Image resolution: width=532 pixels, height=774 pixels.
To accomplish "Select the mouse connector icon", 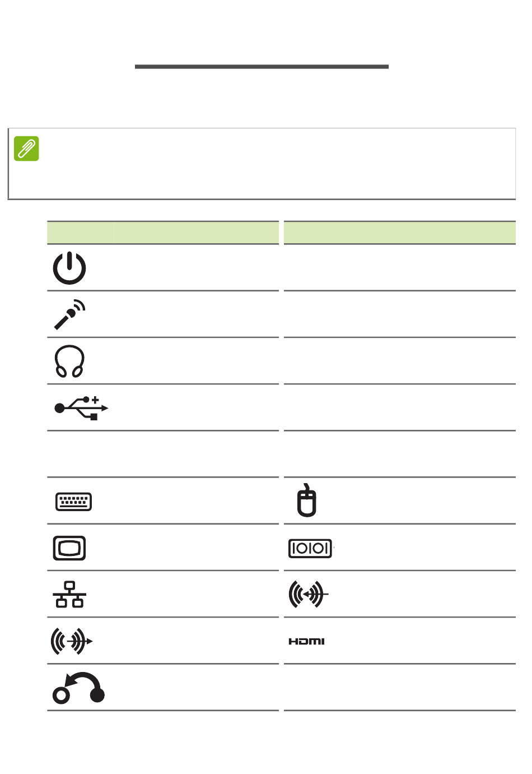I will pyautogui.click(x=306, y=500).
